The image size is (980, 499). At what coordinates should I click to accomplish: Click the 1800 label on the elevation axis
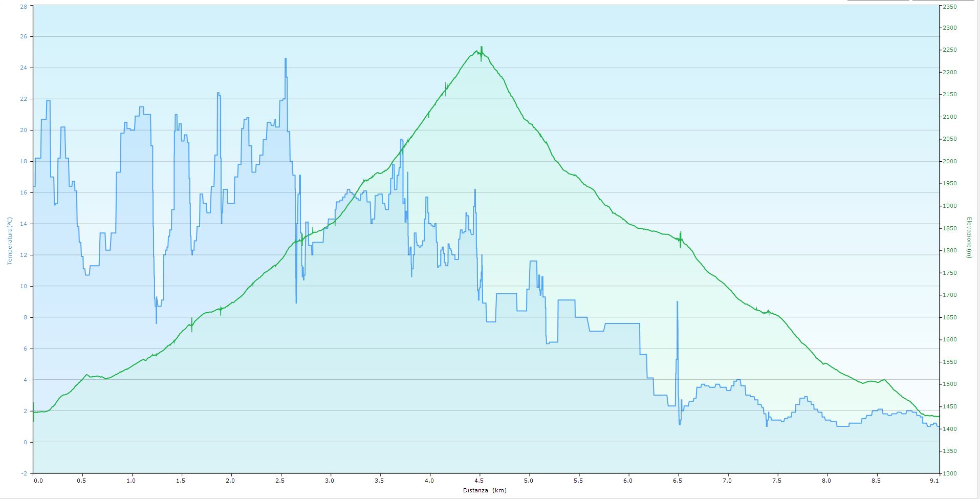point(950,251)
